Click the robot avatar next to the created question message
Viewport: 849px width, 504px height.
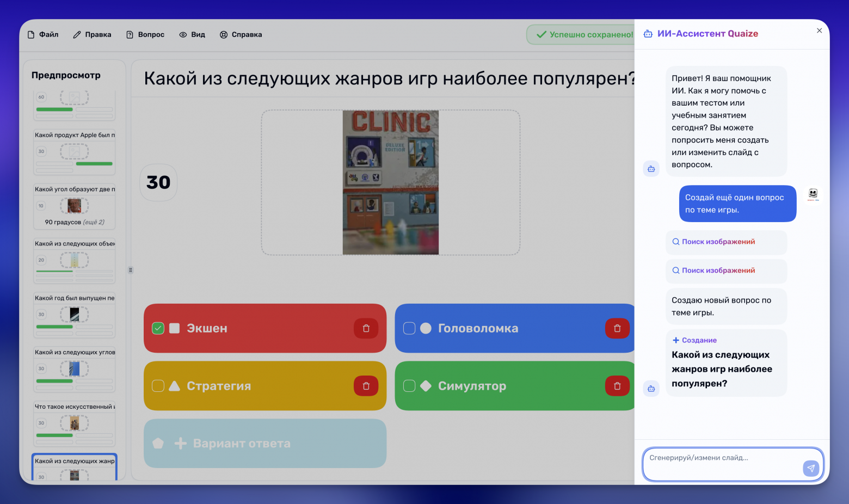[651, 388]
